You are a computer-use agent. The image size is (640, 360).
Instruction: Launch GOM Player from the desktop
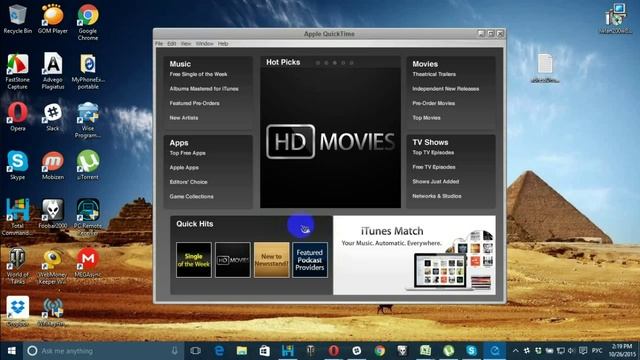click(53, 19)
